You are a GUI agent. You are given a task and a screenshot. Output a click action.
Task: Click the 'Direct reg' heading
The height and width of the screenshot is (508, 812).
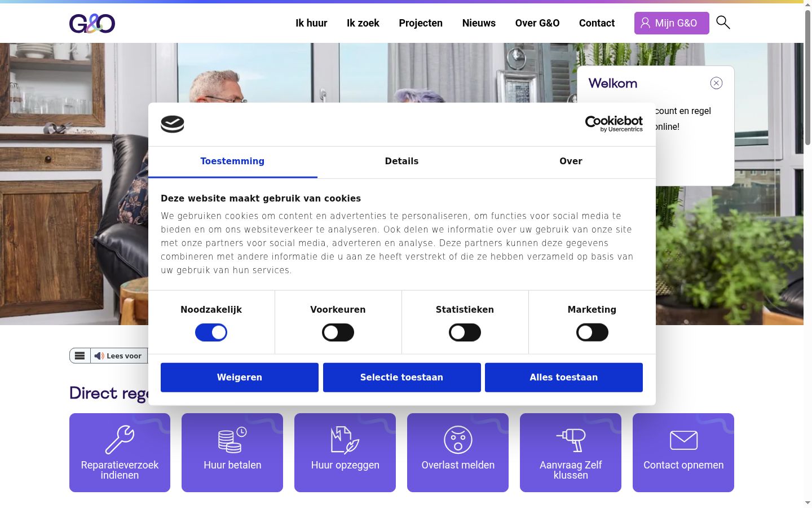coord(109,393)
